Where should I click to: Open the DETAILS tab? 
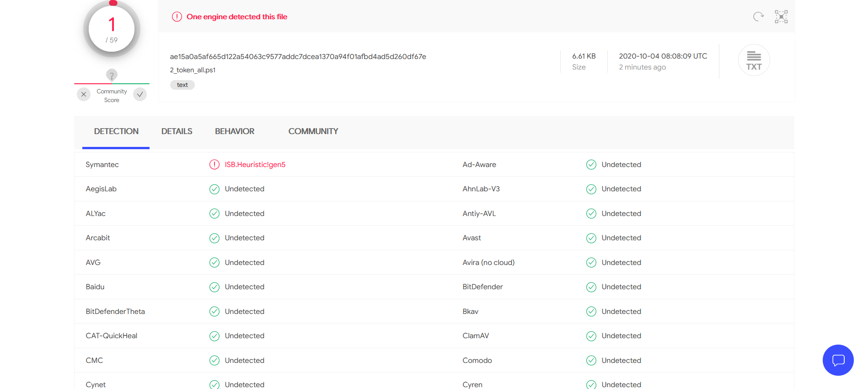click(x=177, y=131)
